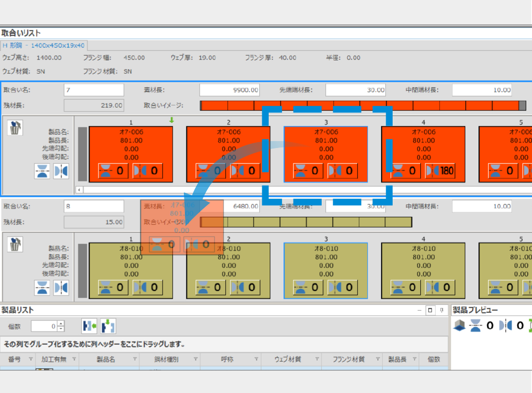This screenshot has height=393, width=532.
Task: Select the H形鋼 1400x450x19x40 tab
Action: (43, 46)
